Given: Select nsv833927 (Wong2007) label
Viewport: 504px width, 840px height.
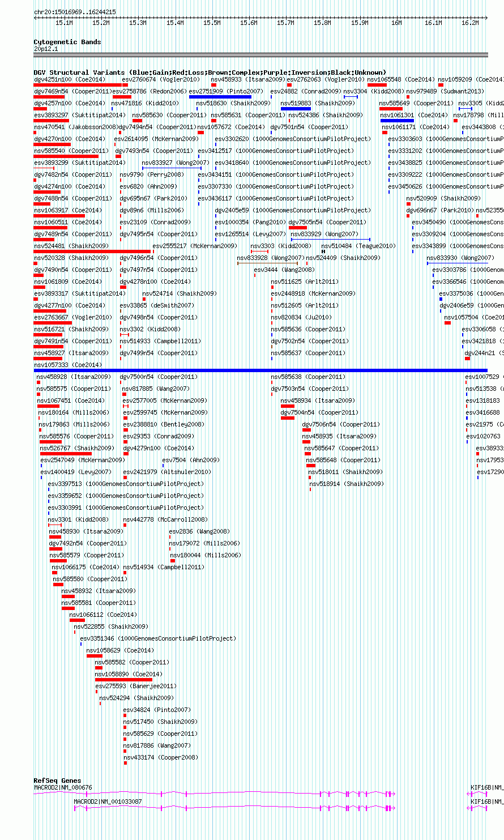Looking at the screenshot, I should click(176, 163).
